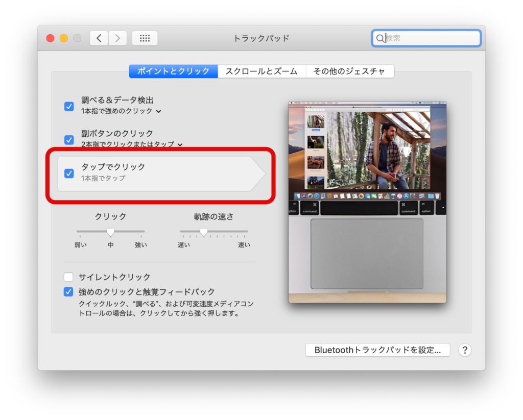Click 遅い label under tracking speed
Image resolution: width=523 pixels, height=420 pixels.
tap(184, 245)
